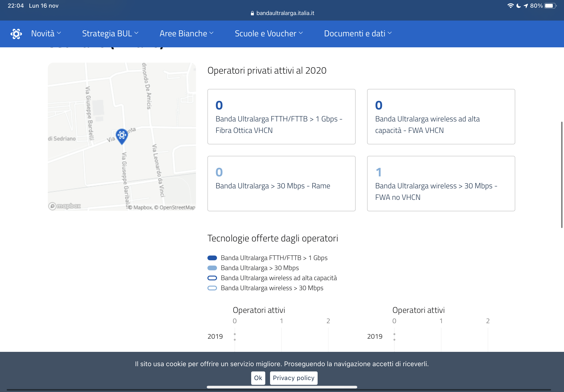Toggle wireless ad alta capacità legend item
The height and width of the screenshot is (392, 564).
[278, 278]
